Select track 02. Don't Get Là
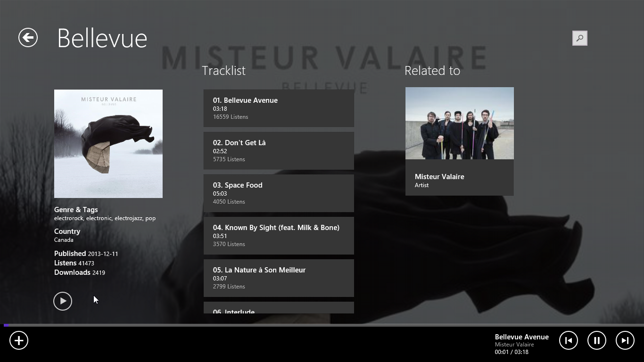The height and width of the screenshot is (362, 644). pos(279,151)
